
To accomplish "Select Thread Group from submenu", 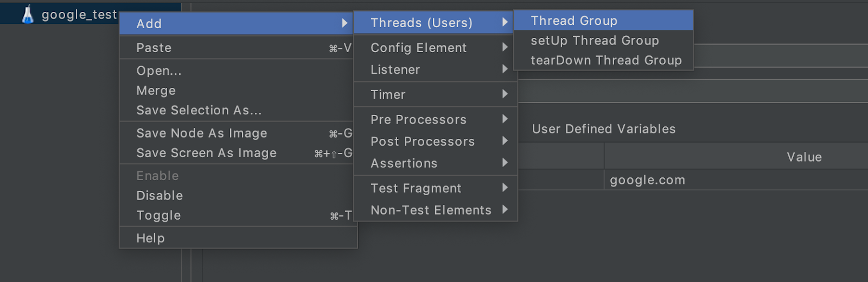I will 603,21.
